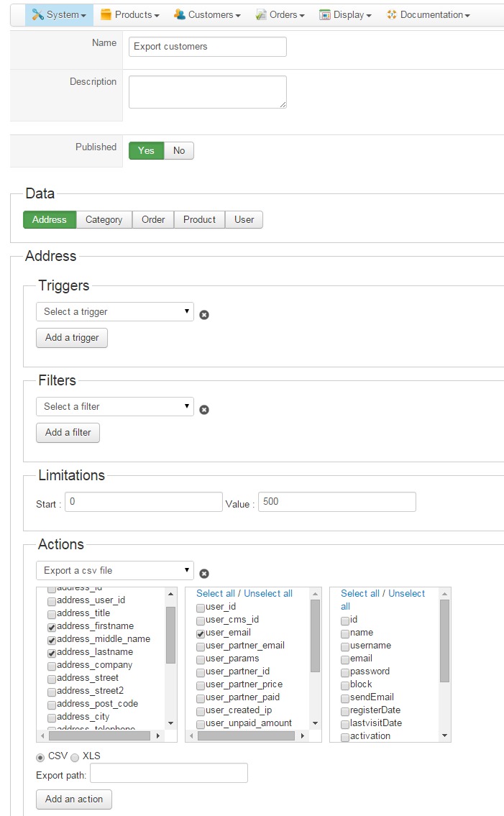This screenshot has height=816, width=504.
Task: Switch to the User data tab
Action: pyautogui.click(x=244, y=219)
